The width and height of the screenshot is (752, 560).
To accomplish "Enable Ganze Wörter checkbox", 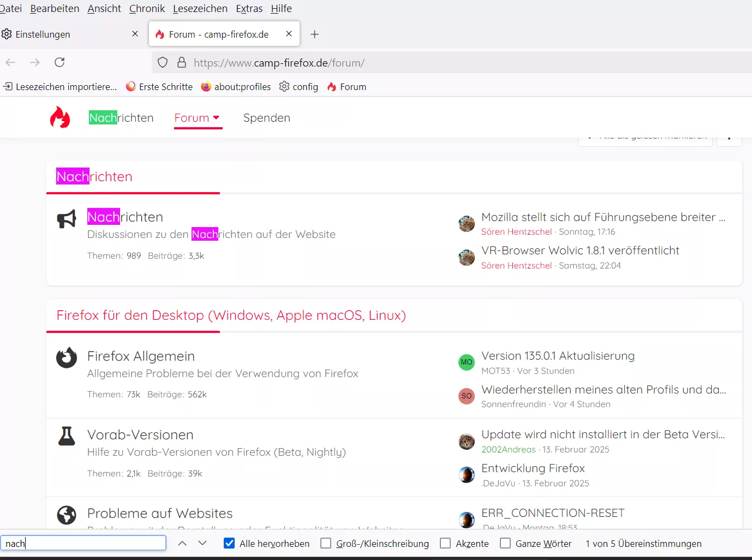I will pyautogui.click(x=505, y=543).
